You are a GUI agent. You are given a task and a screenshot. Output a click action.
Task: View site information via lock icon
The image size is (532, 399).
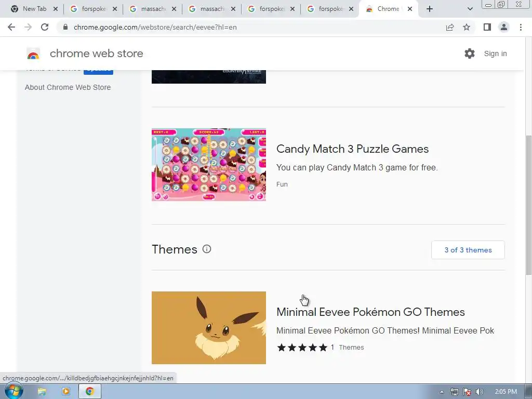click(65, 27)
